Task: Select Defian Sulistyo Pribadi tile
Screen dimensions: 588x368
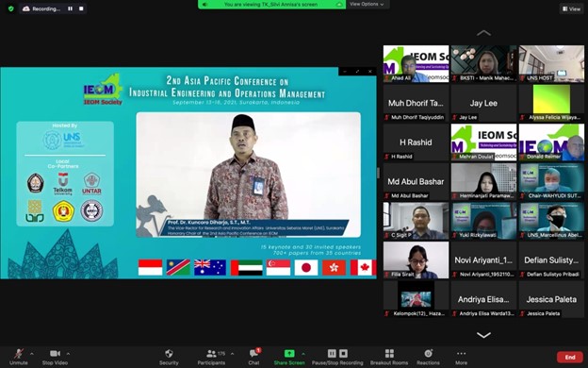Action: point(551,259)
